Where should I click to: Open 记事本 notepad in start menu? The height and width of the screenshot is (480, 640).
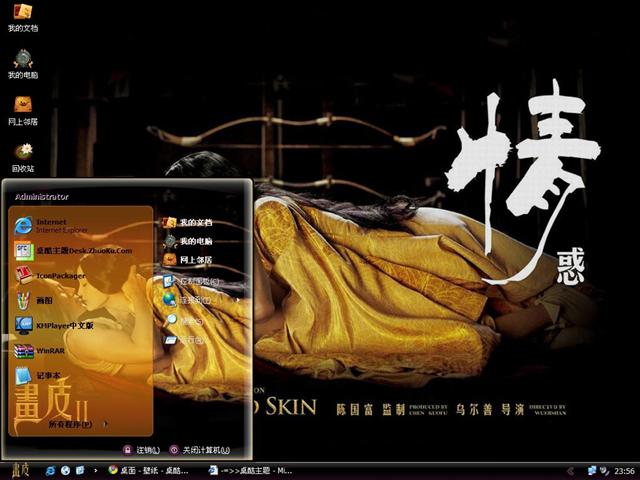(38, 376)
